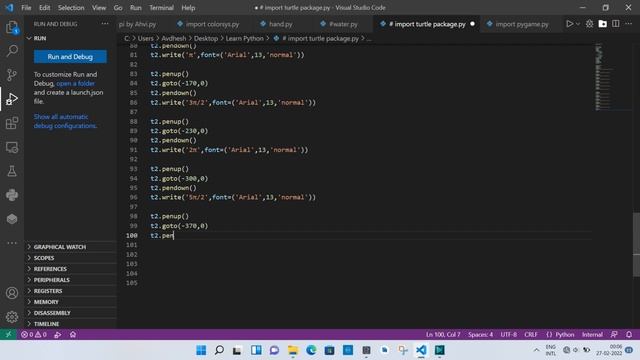640x360 pixels.
Task: Change indentation via Spaces: 4
Action: click(480, 334)
